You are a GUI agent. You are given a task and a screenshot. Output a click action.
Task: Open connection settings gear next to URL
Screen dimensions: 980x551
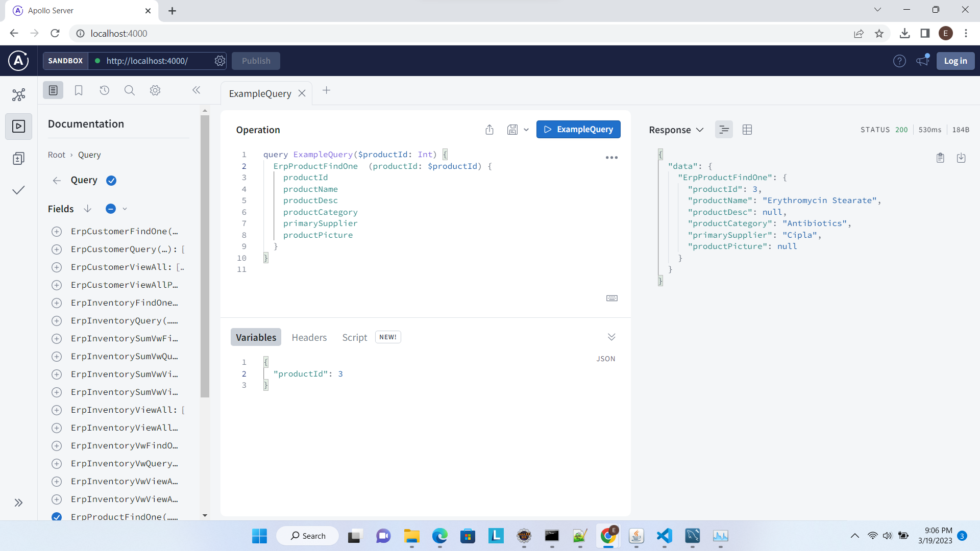coord(220,61)
